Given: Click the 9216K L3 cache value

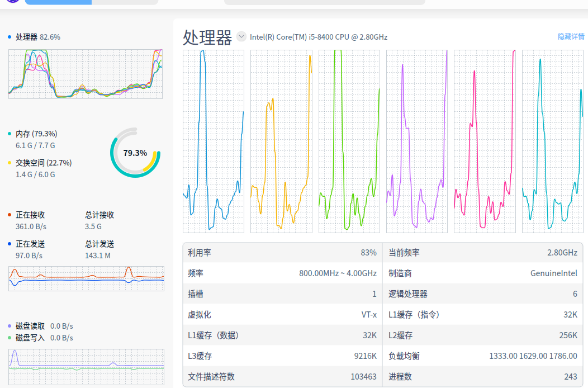Looking at the screenshot, I should coord(365,356).
